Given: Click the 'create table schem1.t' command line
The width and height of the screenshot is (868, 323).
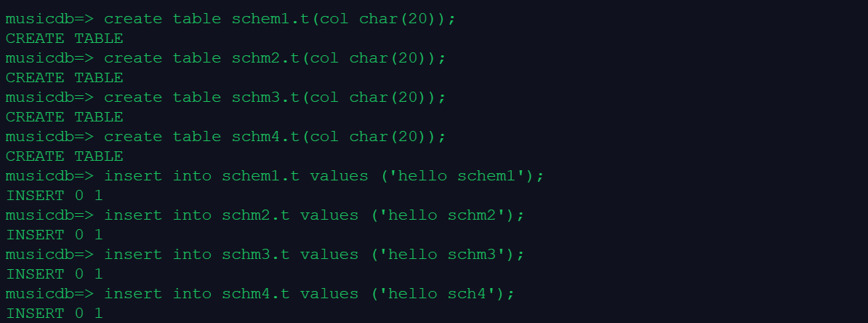Looking at the screenshot, I should (280, 18).
